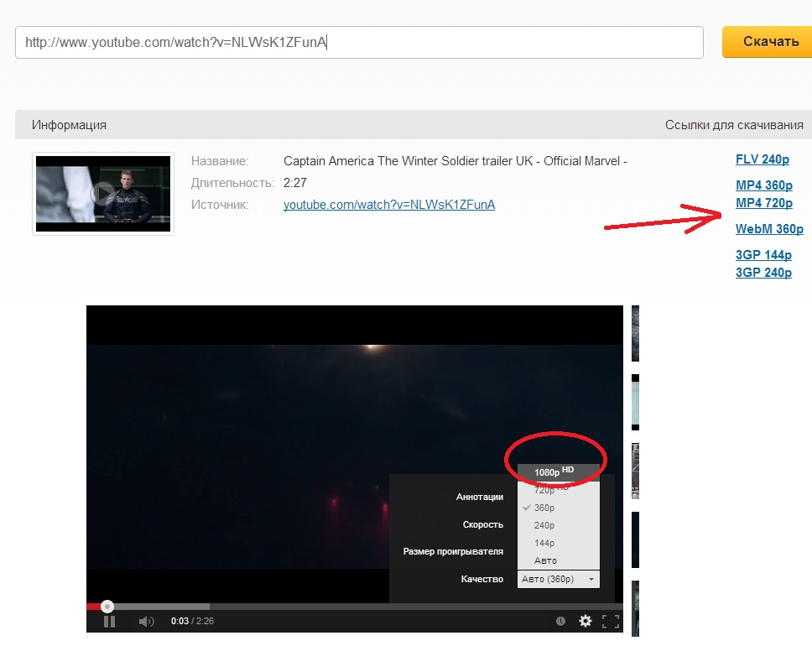
Task: Download via the MP4 720p link
Action: 763,203
